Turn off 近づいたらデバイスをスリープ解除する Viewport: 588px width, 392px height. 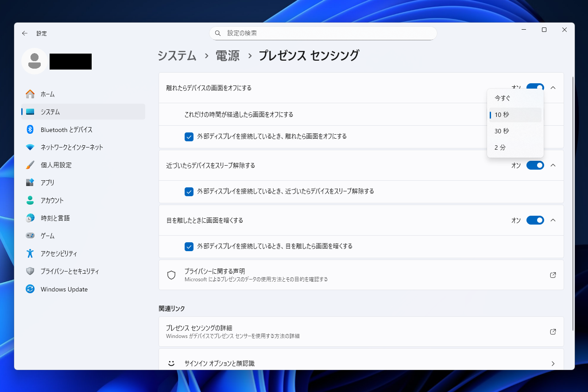(x=535, y=165)
